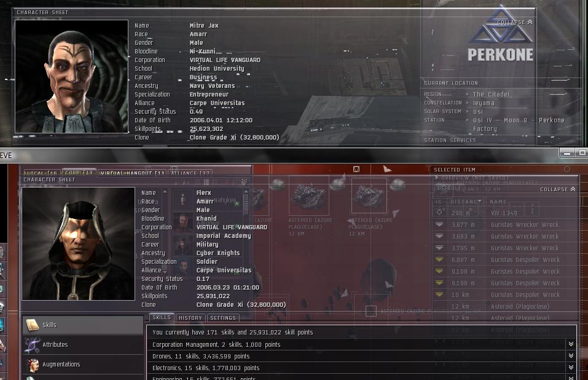Screen dimensions: 588x380
Task: Select the Default overview tab
Action: (449, 188)
